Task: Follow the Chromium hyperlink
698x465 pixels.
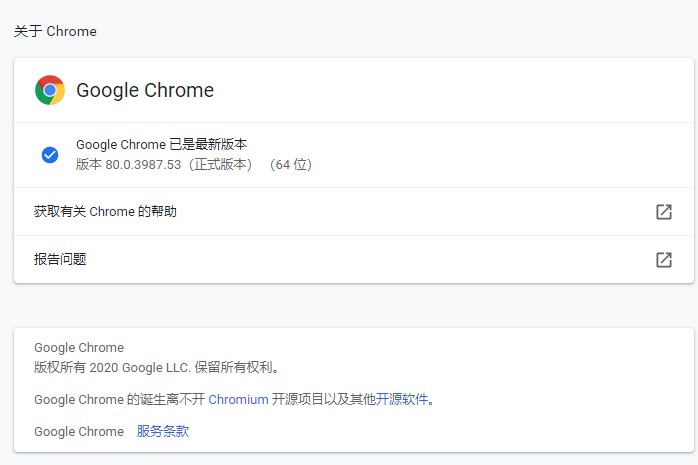Action: click(238, 399)
